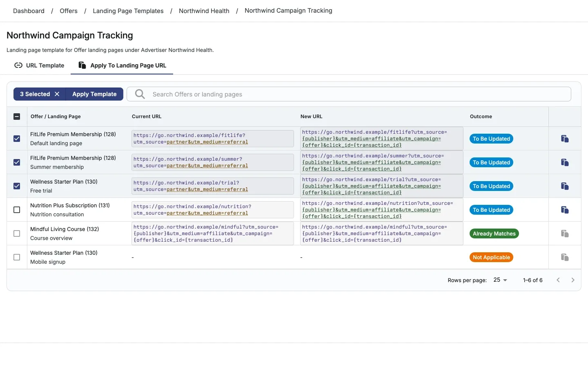Copy new URL for Free trial row

[x=565, y=186]
